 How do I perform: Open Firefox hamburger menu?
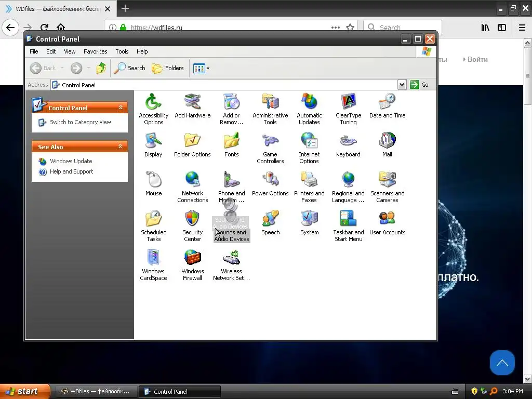[522, 28]
